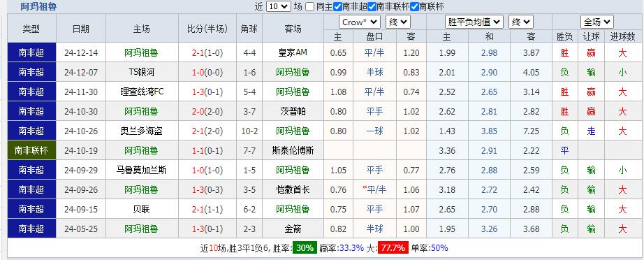Click corner count 7-7 in 24-10-19 row
The image size is (644, 260).
249,151
